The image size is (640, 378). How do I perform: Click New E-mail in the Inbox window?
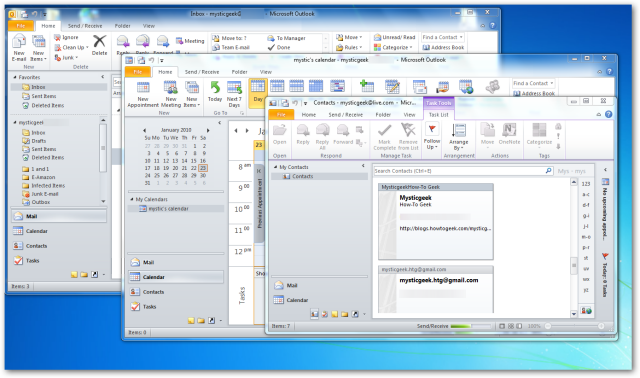(x=19, y=48)
